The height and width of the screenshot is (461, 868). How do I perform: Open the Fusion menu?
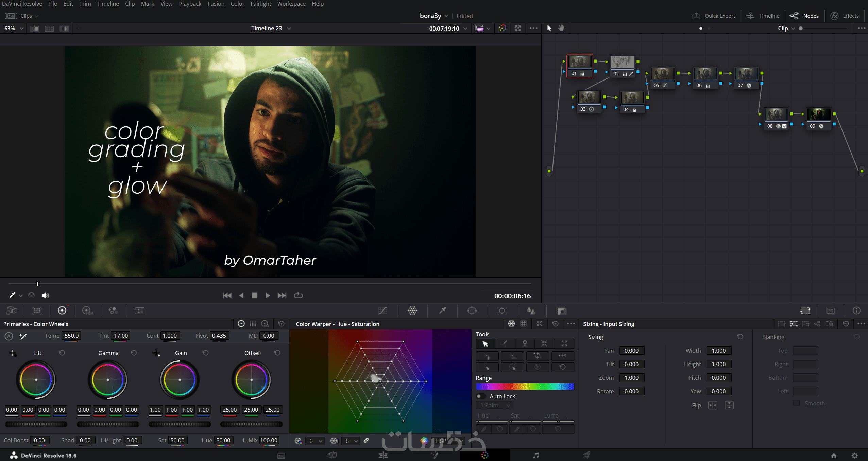click(216, 4)
